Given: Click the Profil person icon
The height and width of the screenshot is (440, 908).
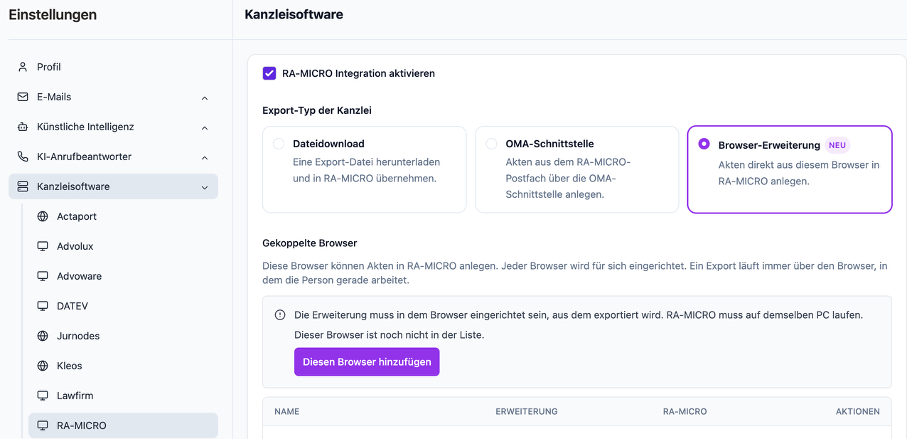Looking at the screenshot, I should [23, 67].
